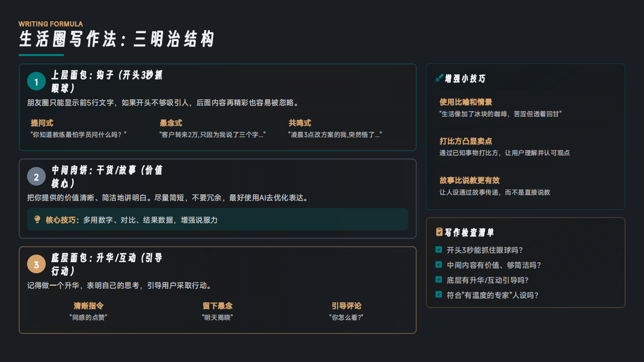Click quote 明天揭晓

tap(218, 317)
